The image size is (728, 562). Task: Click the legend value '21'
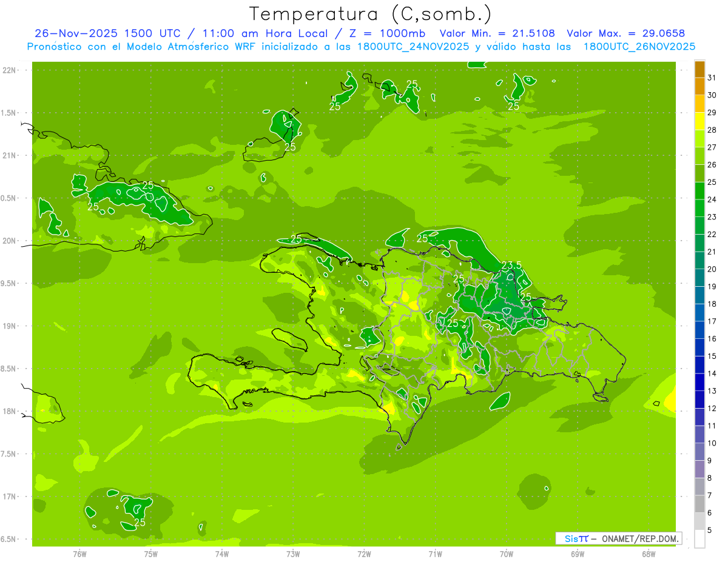point(712,252)
